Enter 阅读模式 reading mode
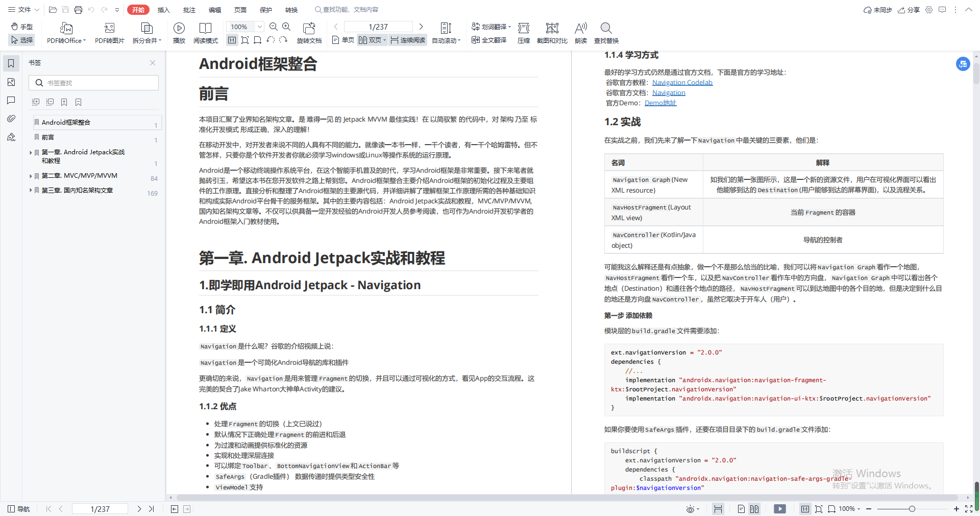 pyautogui.click(x=206, y=33)
